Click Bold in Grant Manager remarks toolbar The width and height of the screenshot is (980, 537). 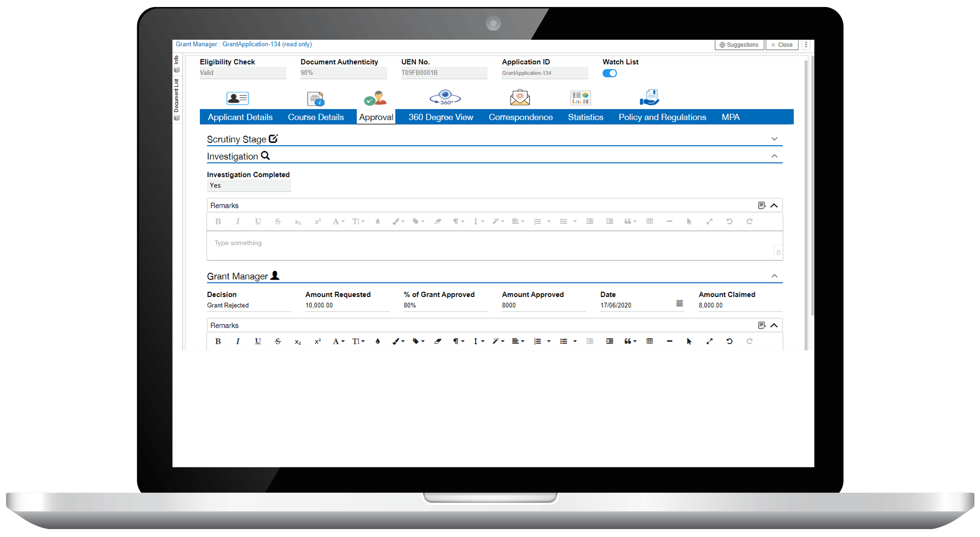coord(218,341)
